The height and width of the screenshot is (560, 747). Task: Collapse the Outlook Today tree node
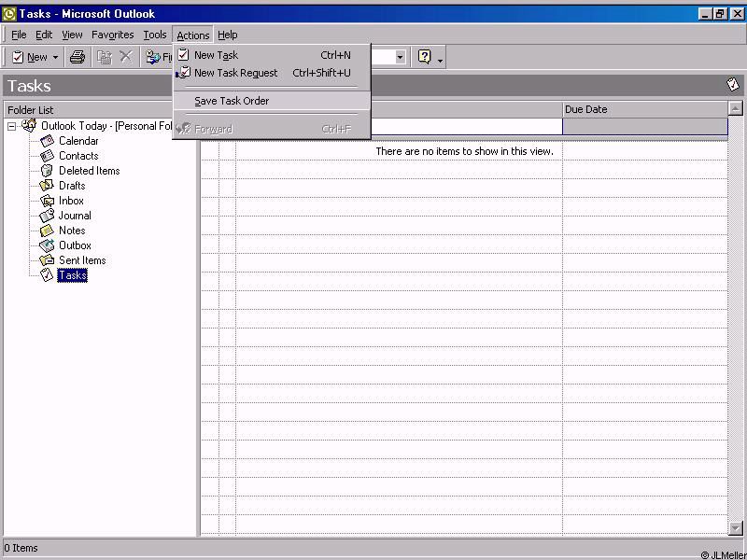12,126
